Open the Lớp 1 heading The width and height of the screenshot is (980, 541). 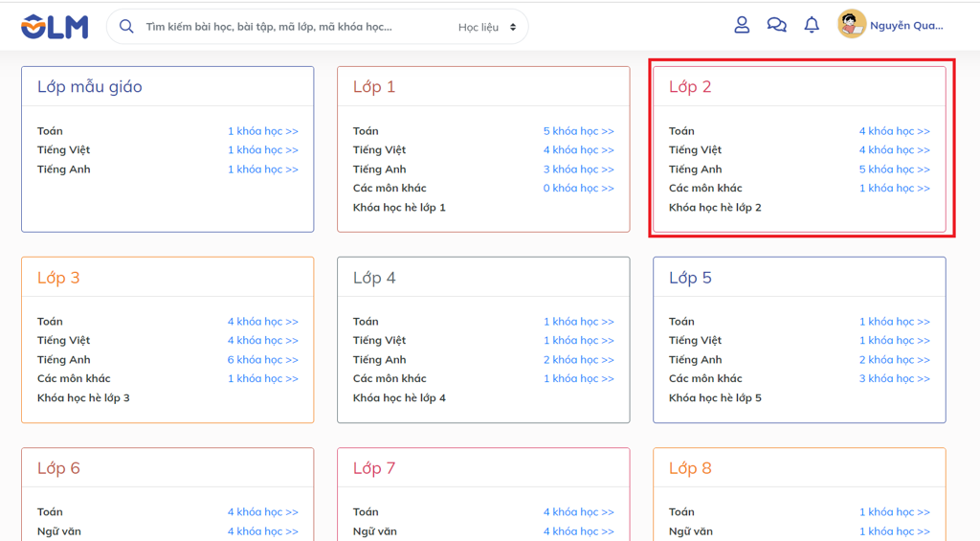point(374,86)
